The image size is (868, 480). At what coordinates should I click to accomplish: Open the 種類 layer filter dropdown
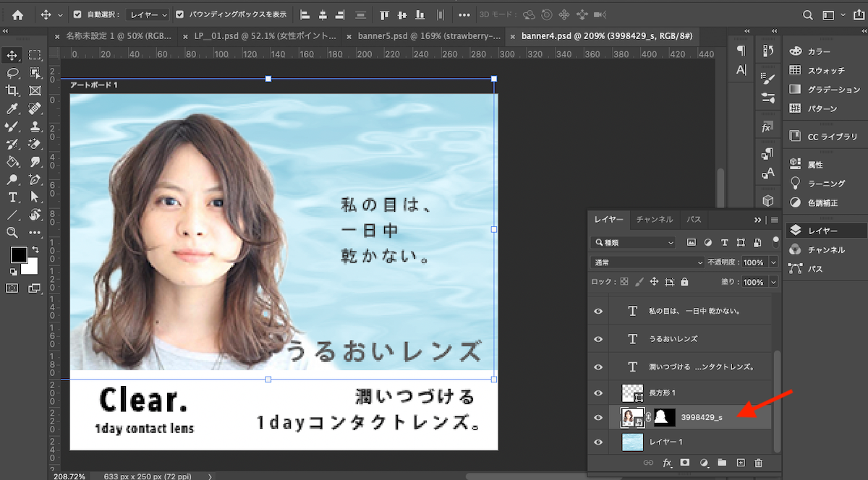634,243
